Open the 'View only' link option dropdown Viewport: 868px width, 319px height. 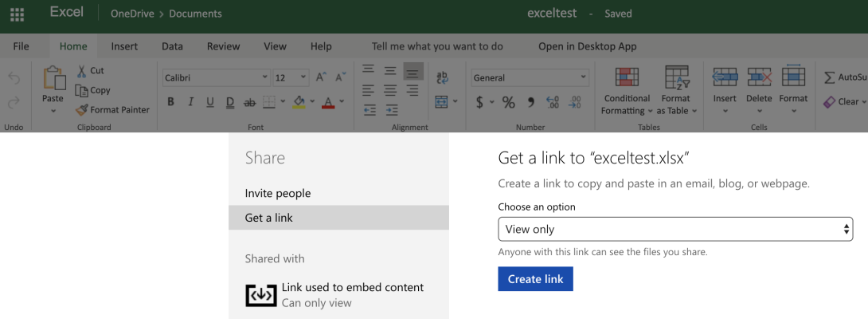point(675,230)
